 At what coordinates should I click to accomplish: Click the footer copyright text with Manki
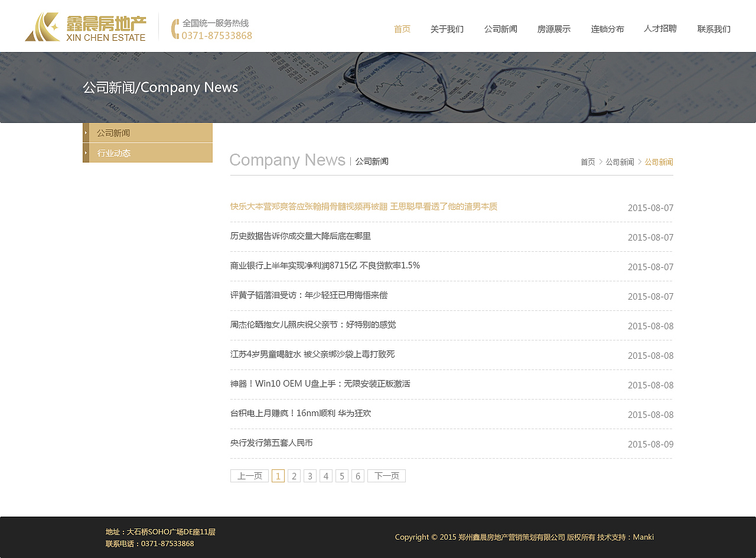(524, 537)
